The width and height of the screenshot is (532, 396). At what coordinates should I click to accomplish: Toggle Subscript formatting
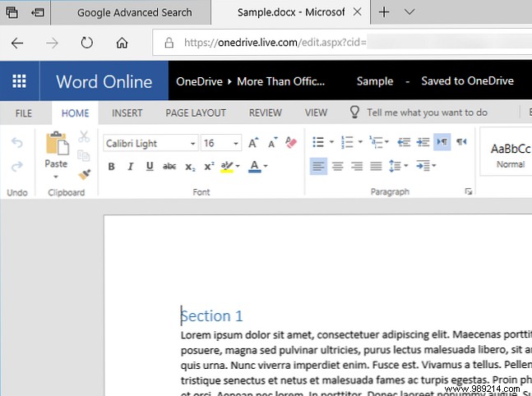coord(190,167)
